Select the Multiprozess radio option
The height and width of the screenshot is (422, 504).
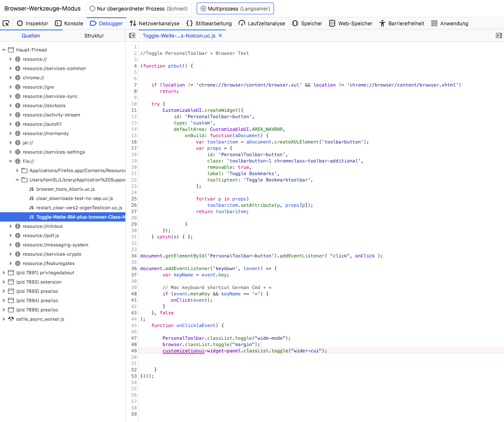(x=204, y=8)
